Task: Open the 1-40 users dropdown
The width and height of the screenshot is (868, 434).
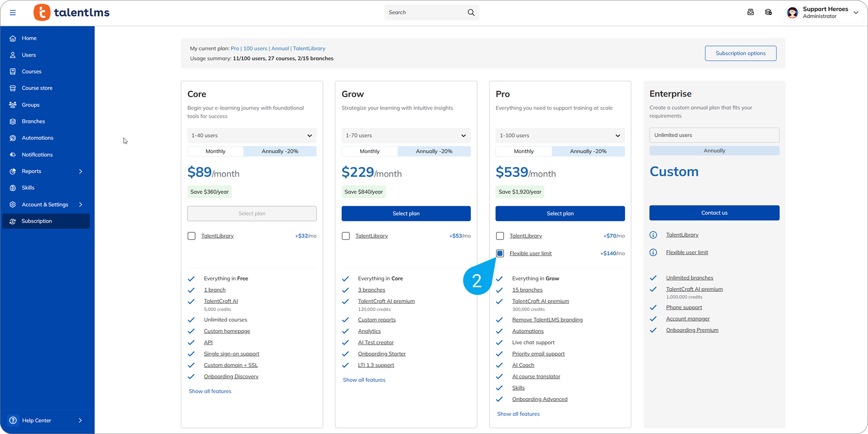Action: pos(252,135)
